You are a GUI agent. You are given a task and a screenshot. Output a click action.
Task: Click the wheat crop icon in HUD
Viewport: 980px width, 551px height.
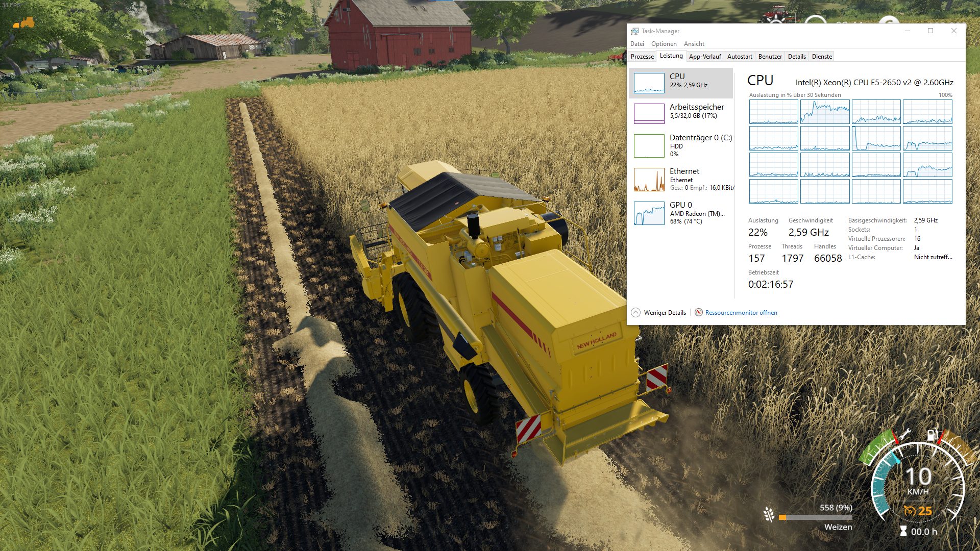coord(769,514)
